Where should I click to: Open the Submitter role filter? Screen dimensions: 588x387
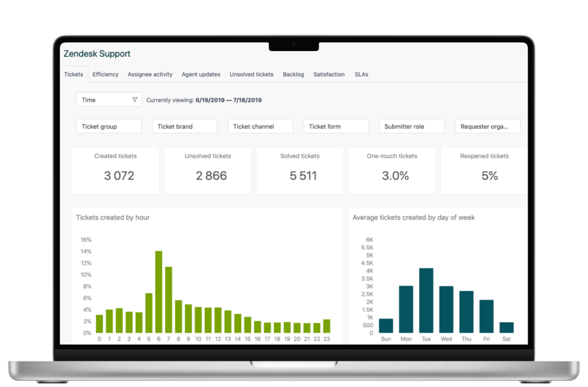[x=411, y=126]
